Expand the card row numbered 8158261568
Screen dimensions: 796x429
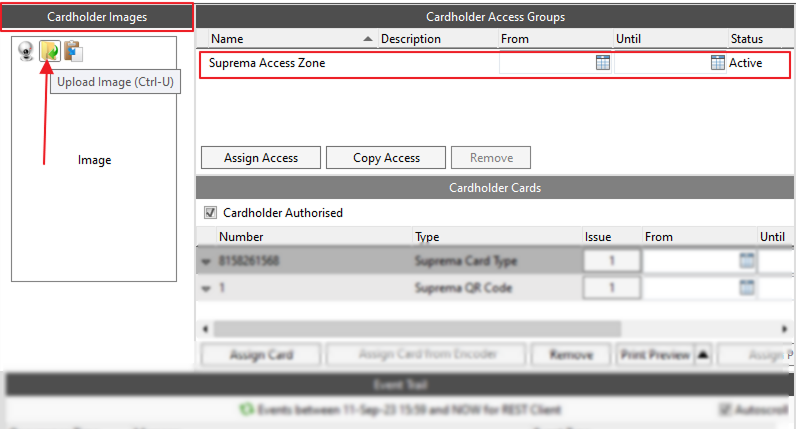(x=207, y=262)
